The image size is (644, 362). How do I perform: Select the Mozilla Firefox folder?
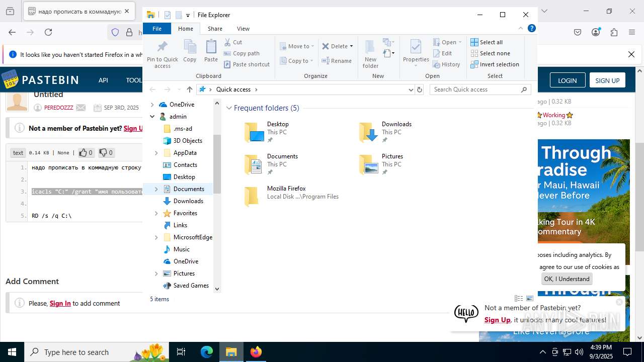pos(291,196)
